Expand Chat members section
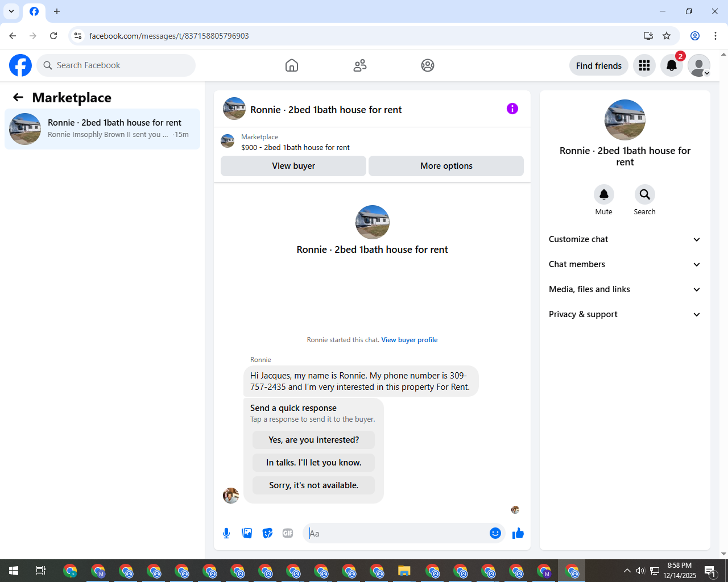Image resolution: width=728 pixels, height=582 pixels. point(624,264)
